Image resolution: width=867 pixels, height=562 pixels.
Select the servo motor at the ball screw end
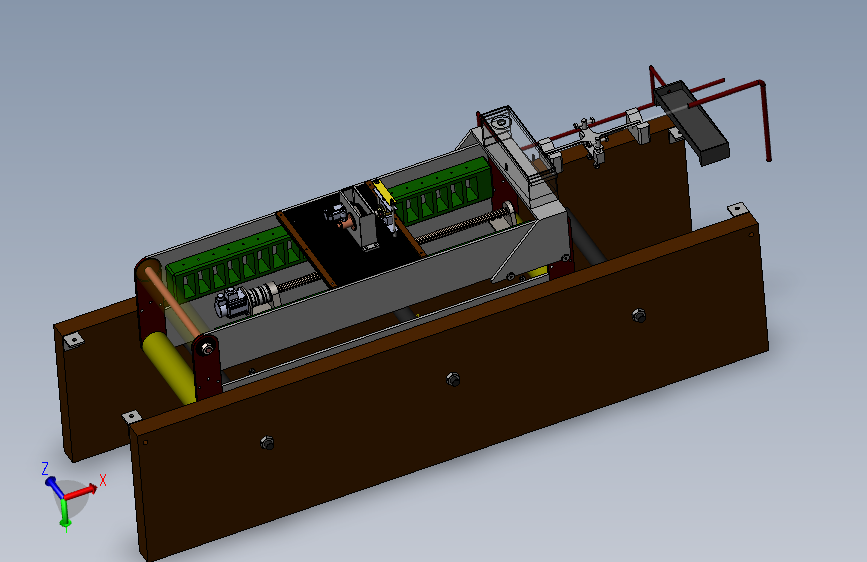[x=234, y=304]
